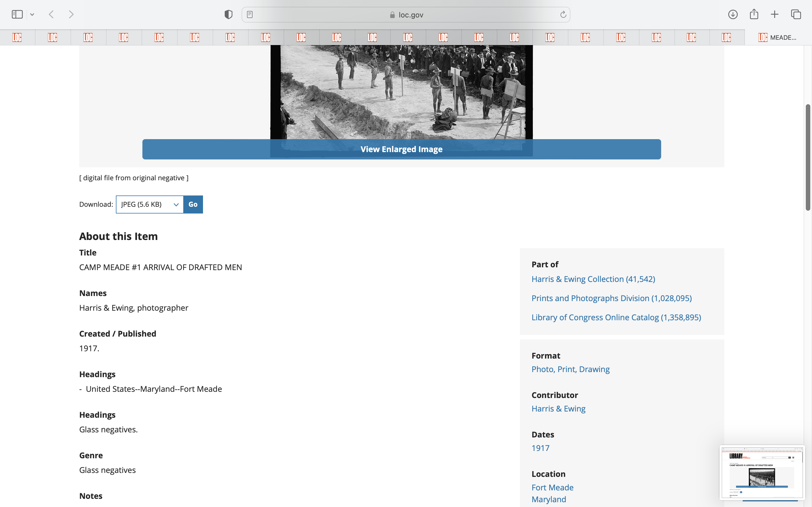Show the tab overview icon
Viewport: 812px width, 507px height.
point(796,14)
